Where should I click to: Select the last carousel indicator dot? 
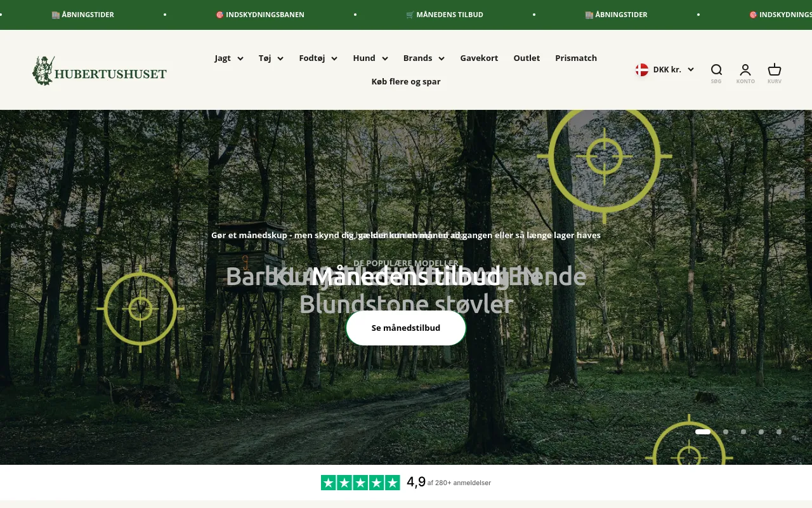pos(778,431)
